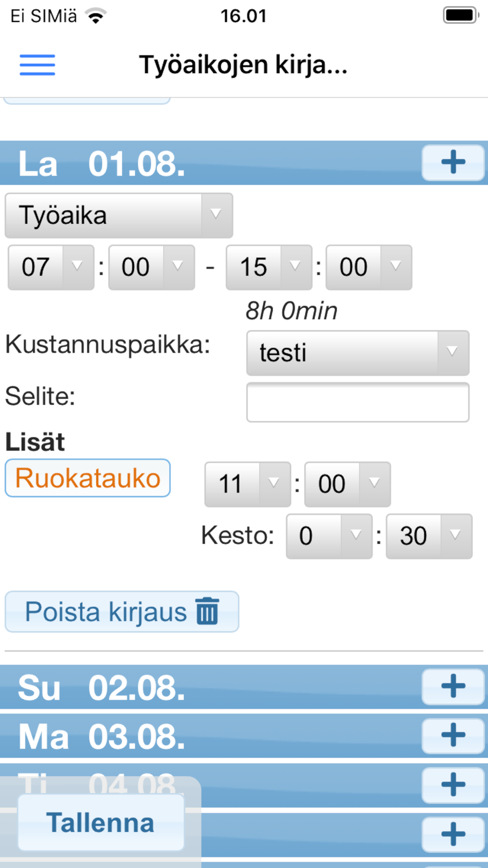Open end hour 15 dropdown
This screenshot has height=868, width=488.
pyautogui.click(x=268, y=267)
